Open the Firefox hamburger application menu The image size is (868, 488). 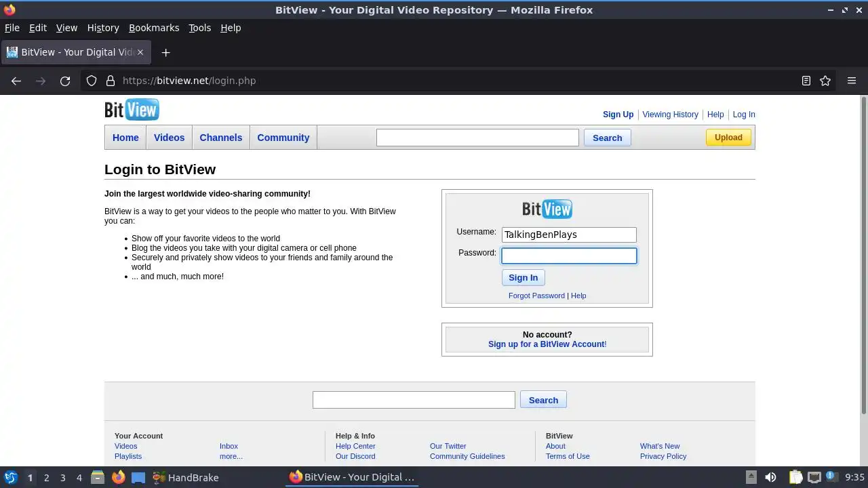pos(852,81)
